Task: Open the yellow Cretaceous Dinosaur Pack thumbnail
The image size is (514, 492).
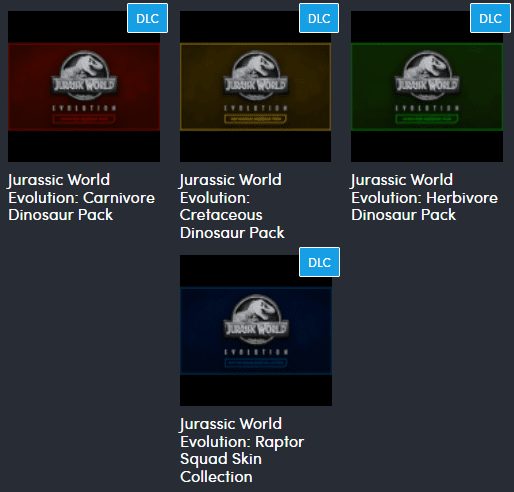Action: [x=255, y=86]
